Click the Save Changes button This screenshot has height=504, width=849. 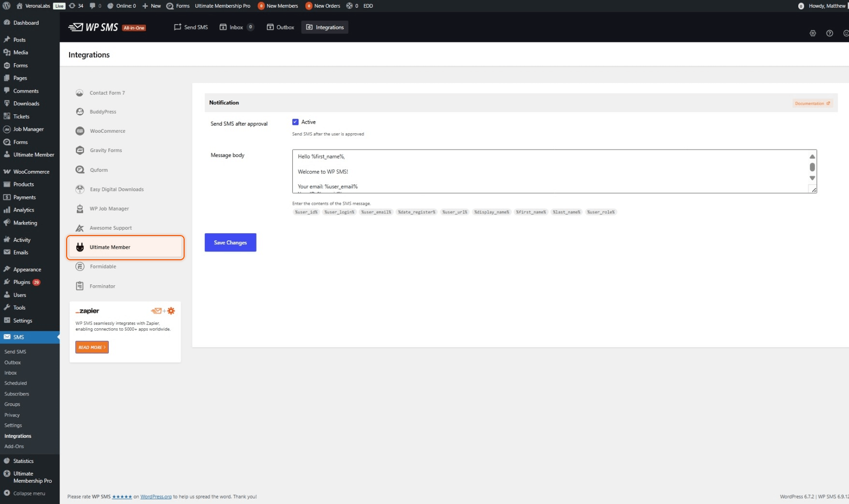(230, 242)
